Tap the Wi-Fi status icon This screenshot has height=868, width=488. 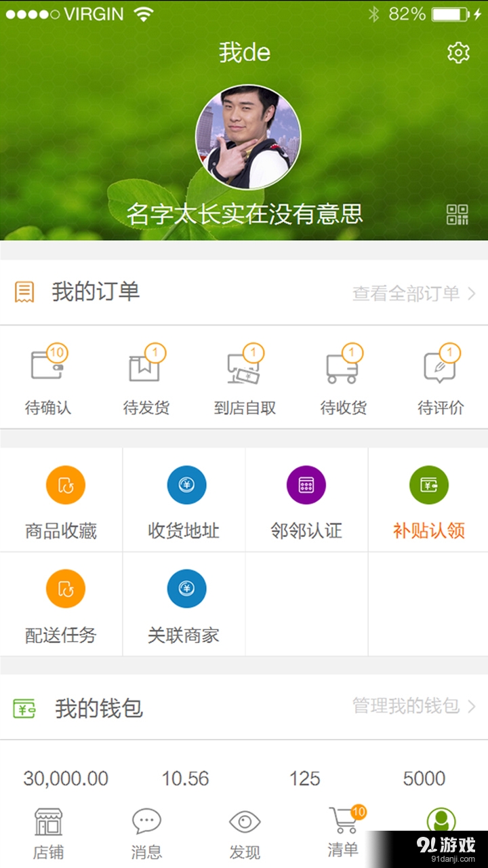(x=144, y=14)
